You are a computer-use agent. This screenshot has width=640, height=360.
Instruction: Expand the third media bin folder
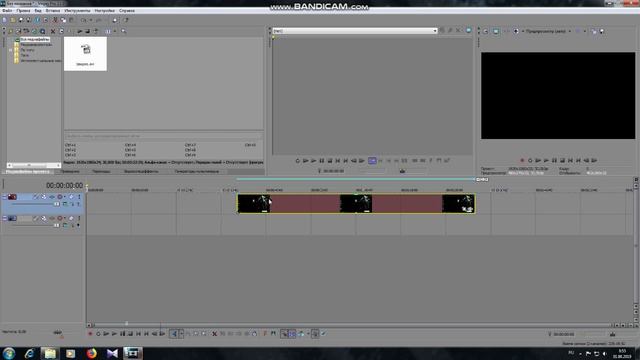tap(11, 50)
